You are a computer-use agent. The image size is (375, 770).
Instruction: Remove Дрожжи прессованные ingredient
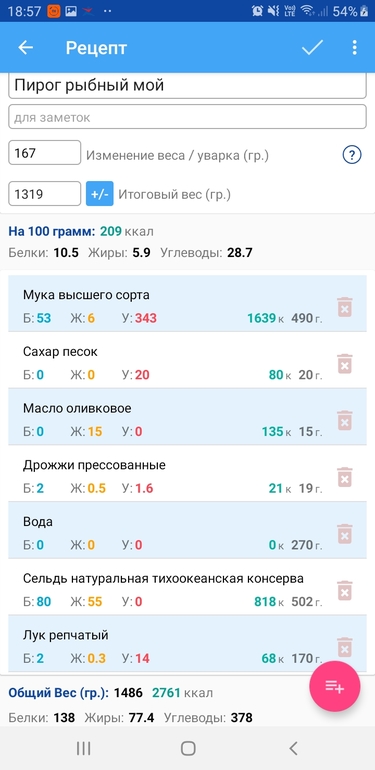pos(345,477)
